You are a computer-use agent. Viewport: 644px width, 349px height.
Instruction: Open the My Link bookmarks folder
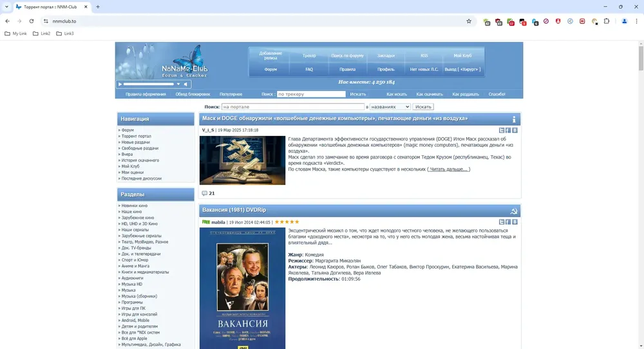click(15, 33)
